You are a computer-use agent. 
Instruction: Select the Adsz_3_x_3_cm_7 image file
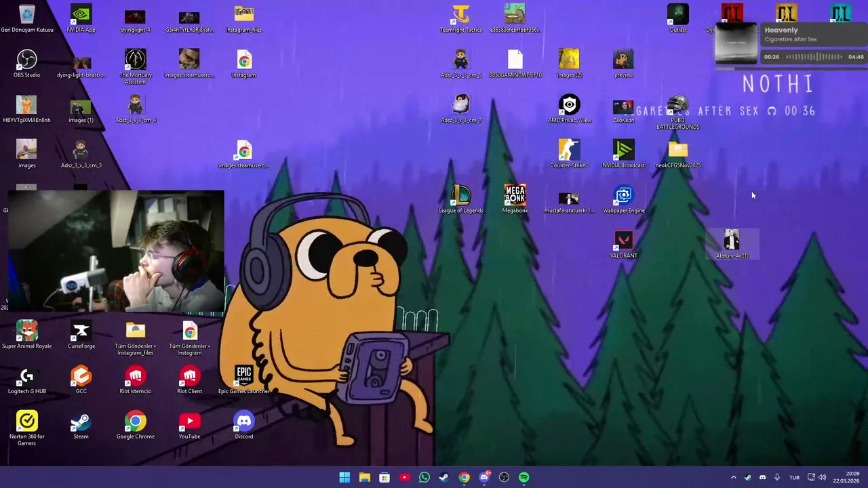pos(460,109)
